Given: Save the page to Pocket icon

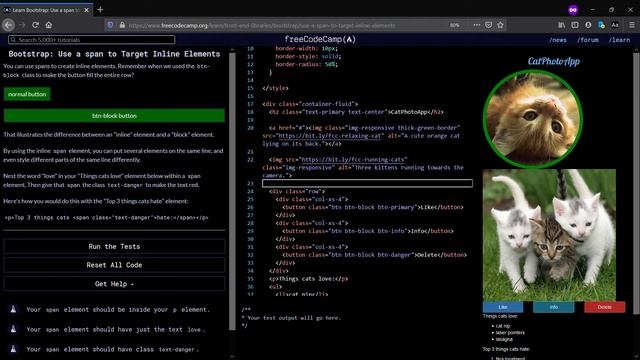Looking at the screenshot, I should 489,25.
